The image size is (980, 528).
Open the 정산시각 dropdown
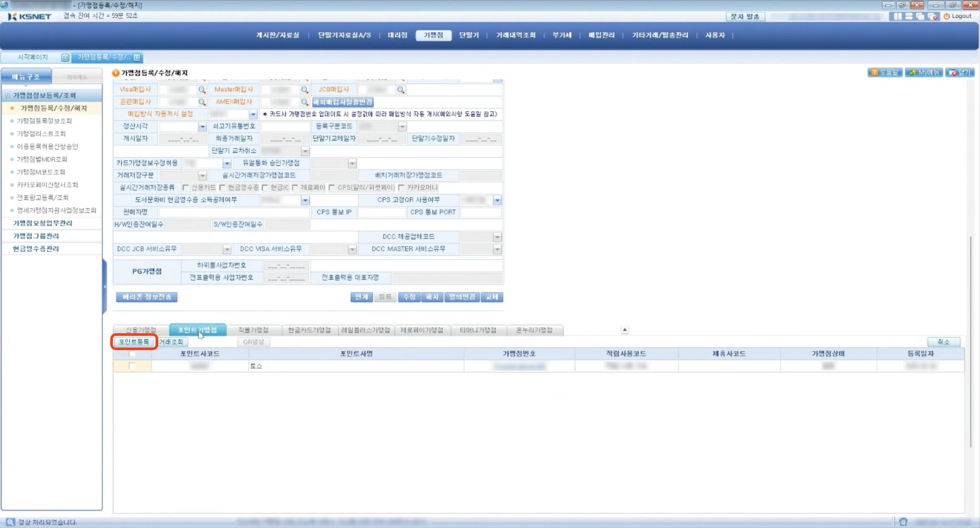click(x=202, y=127)
